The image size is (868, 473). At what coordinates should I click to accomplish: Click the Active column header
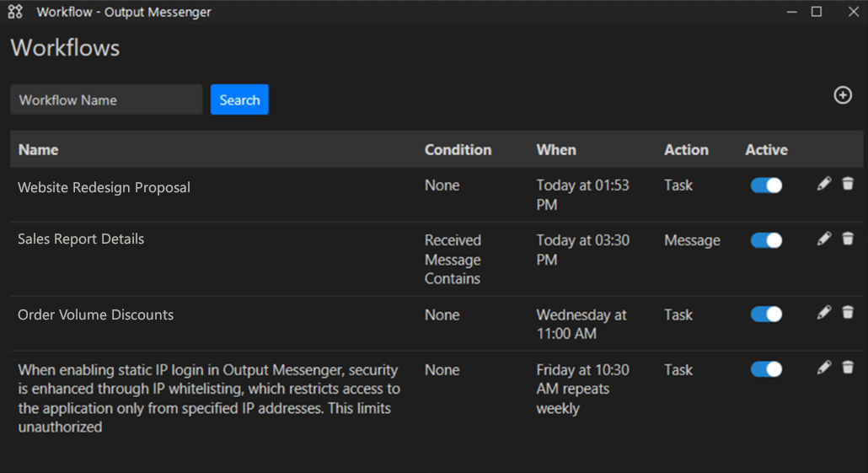point(766,150)
